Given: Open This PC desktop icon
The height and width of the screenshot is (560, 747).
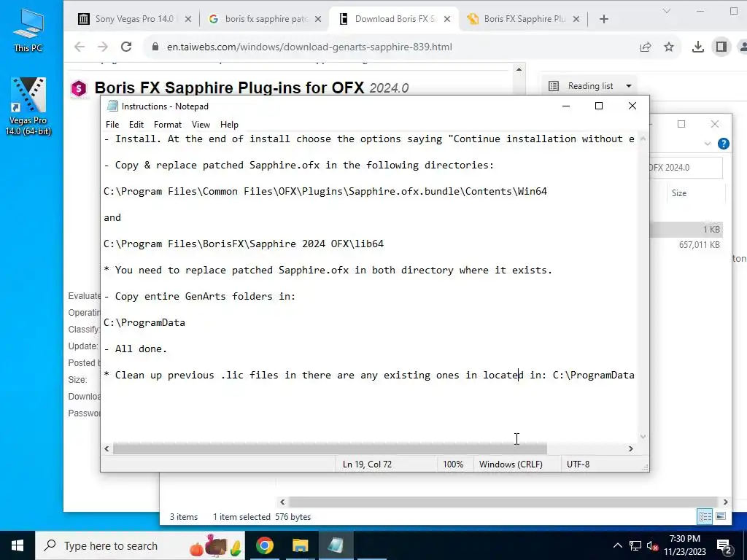Looking at the screenshot, I should [x=28, y=30].
